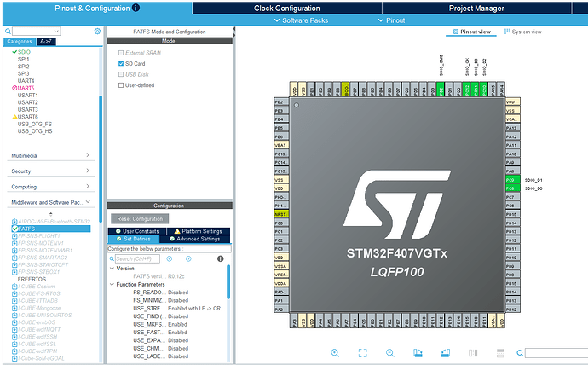588x365 pixels.
Task: Collapse Middleware and Software Packs category
Action: [50, 202]
